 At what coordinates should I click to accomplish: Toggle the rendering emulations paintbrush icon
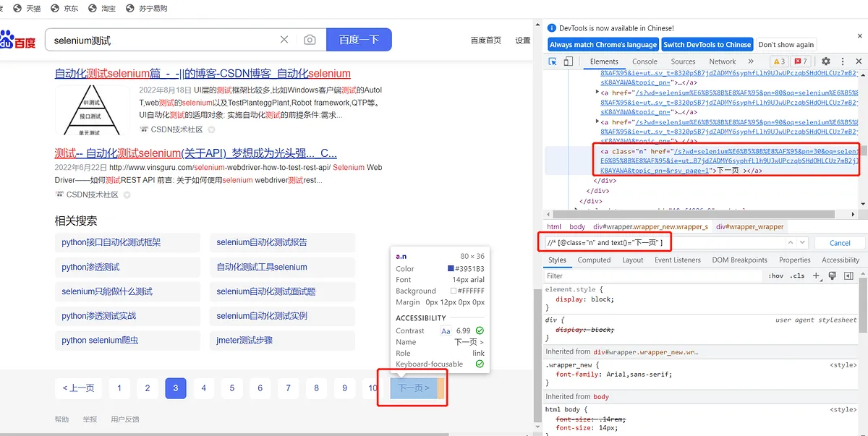pos(833,275)
